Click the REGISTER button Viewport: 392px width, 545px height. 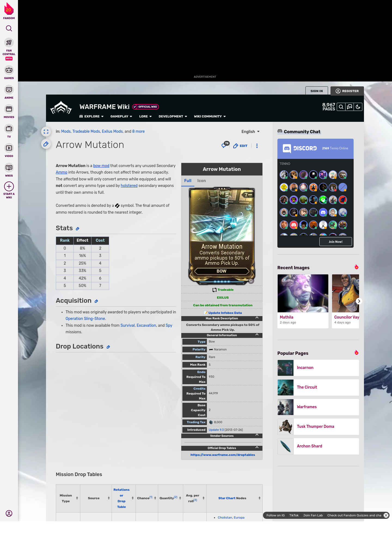347,91
